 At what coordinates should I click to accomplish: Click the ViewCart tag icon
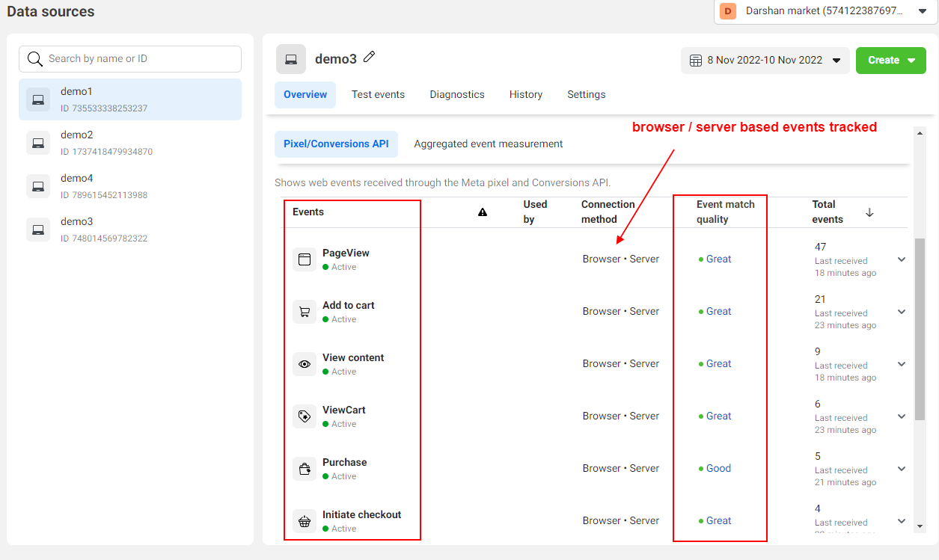(305, 416)
